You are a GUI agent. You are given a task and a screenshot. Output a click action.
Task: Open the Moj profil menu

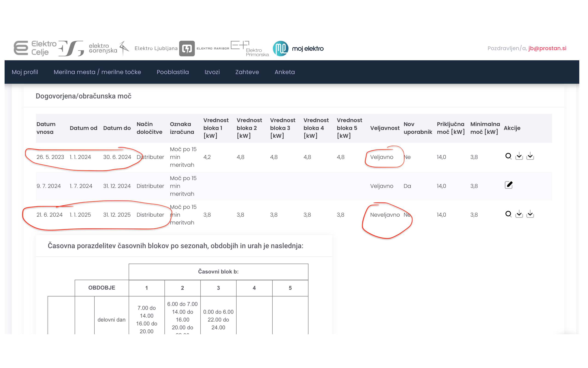click(x=25, y=72)
